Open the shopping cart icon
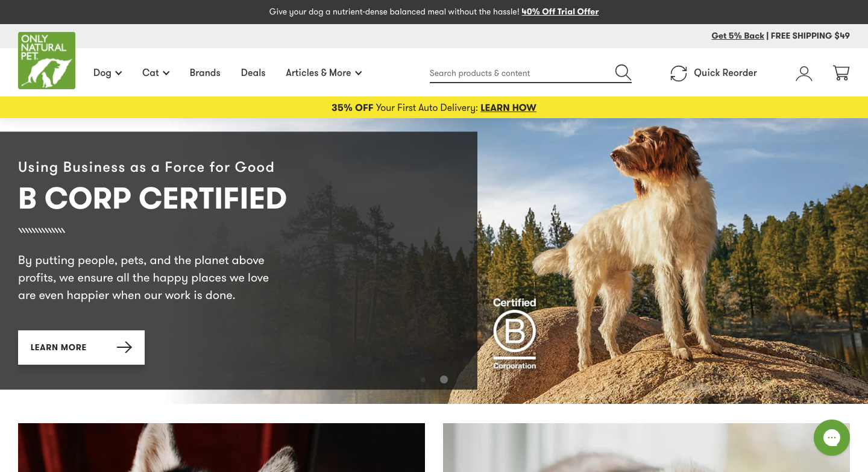Viewport: 868px width, 472px height. tap(841, 73)
